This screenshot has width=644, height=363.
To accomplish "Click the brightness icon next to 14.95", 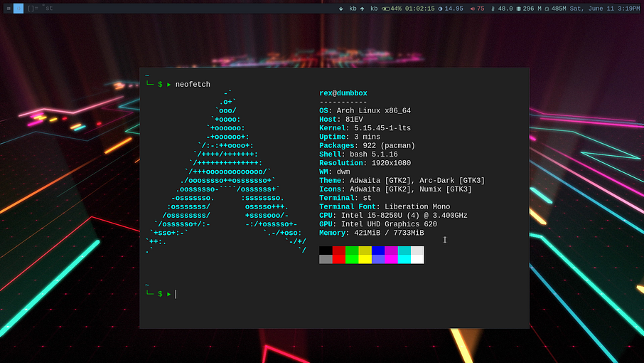I will click(x=440, y=9).
